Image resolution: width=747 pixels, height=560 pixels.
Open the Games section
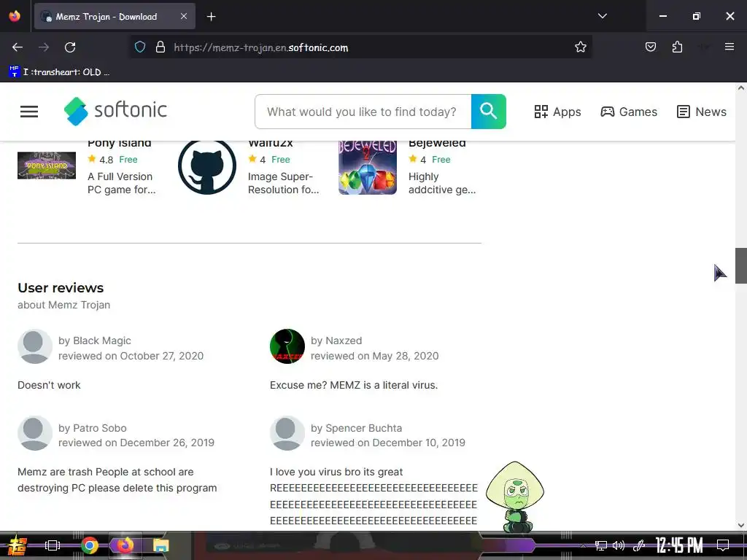click(x=629, y=112)
